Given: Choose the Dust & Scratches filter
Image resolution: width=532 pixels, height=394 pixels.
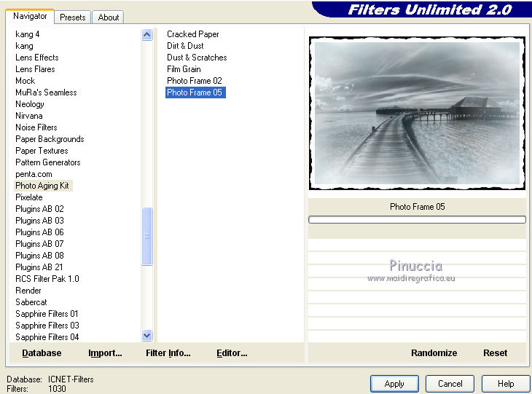Looking at the screenshot, I should tap(197, 58).
